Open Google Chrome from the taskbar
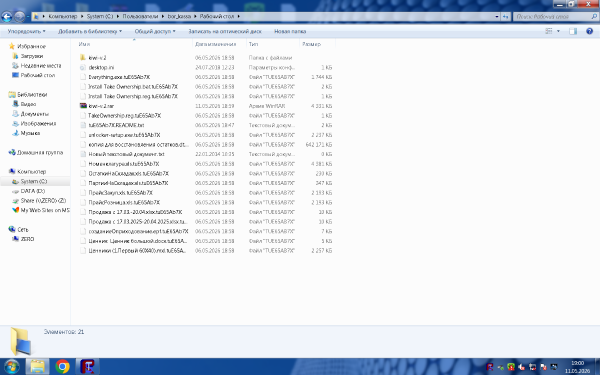The height and width of the screenshot is (375, 600). click(62, 367)
